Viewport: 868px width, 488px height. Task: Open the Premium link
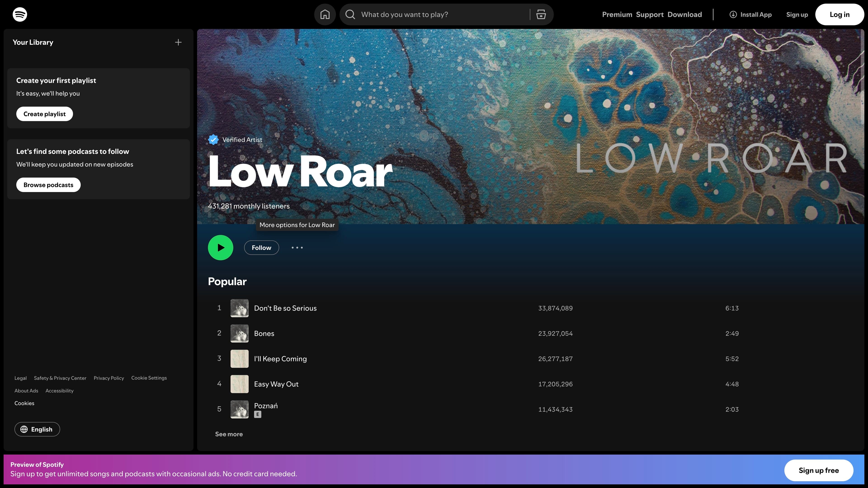click(617, 14)
